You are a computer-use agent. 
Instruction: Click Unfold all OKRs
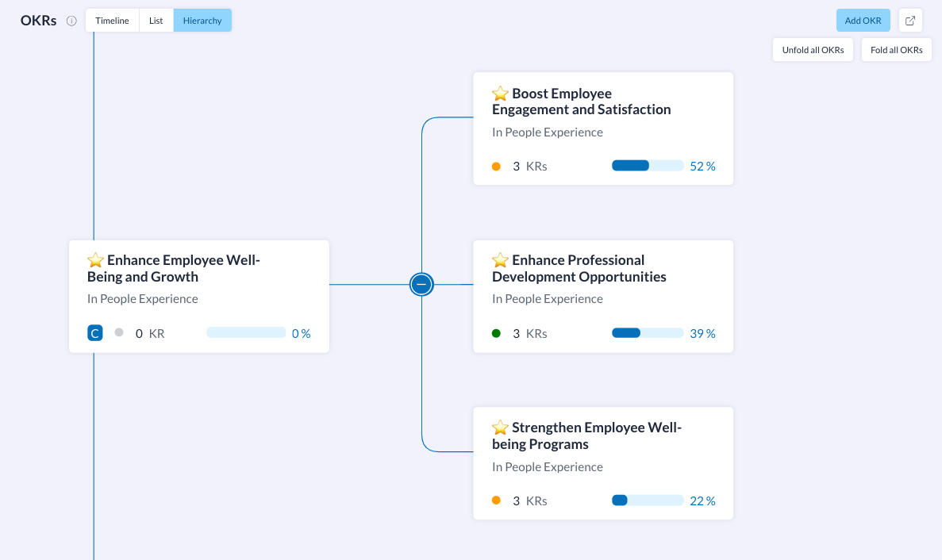coord(813,50)
